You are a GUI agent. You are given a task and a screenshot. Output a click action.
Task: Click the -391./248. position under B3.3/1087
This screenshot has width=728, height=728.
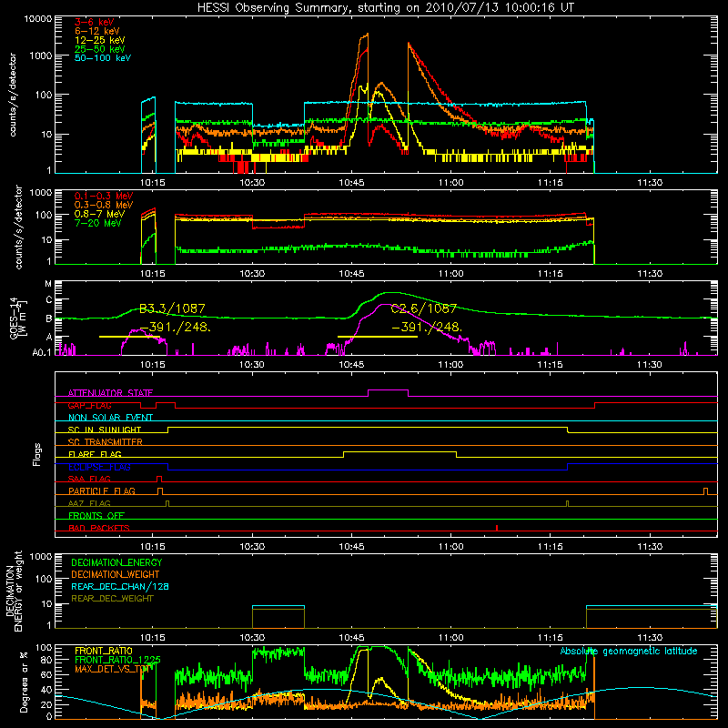pyautogui.click(x=175, y=328)
